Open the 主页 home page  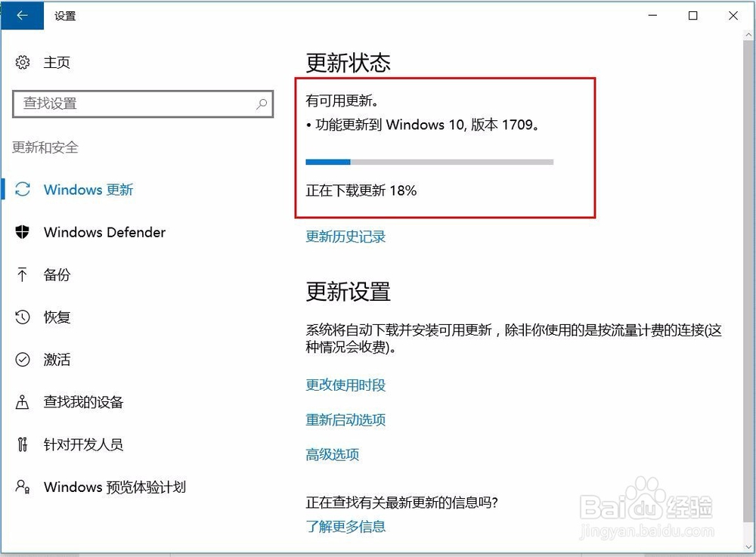pos(57,62)
